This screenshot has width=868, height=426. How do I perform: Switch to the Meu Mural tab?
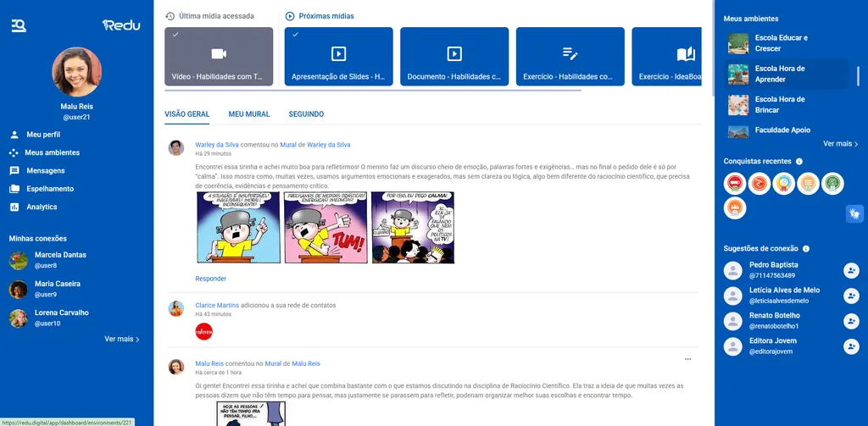pyautogui.click(x=249, y=114)
